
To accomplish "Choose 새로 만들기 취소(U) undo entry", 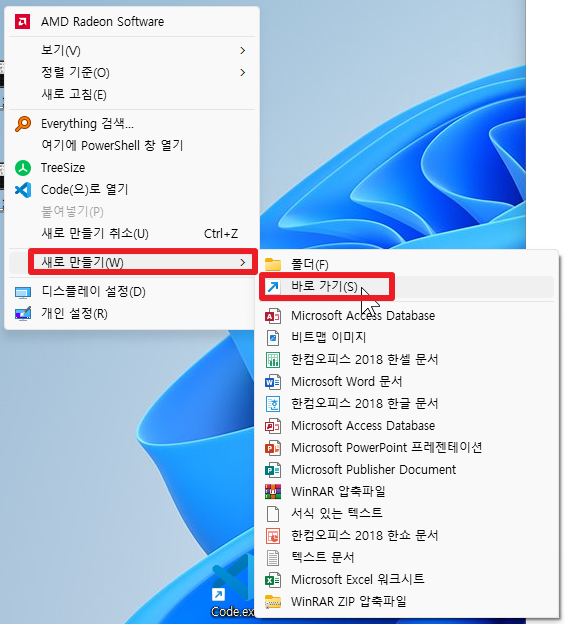I will (x=132, y=234).
